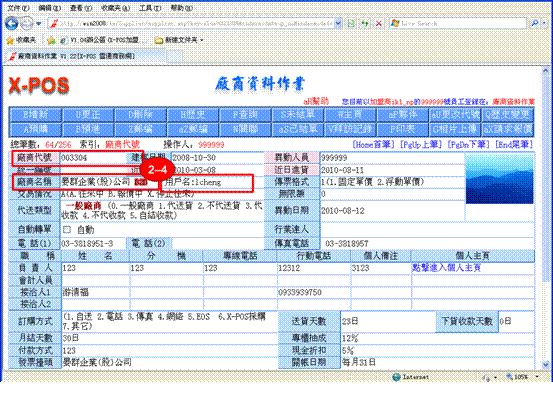
Task: Open the 點擊進入個人主頁 link
Action: click(446, 268)
